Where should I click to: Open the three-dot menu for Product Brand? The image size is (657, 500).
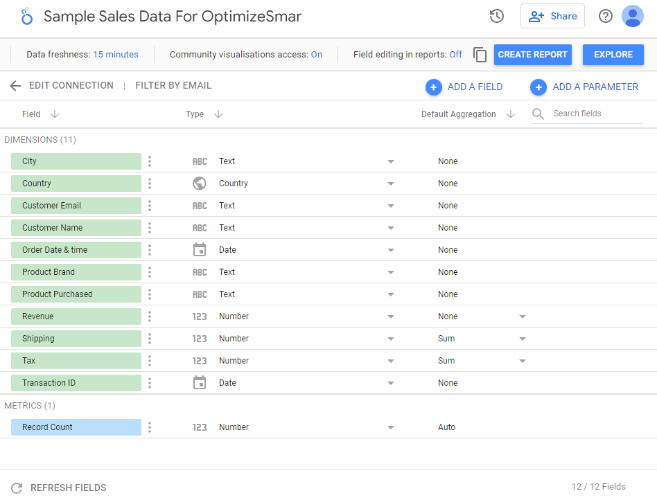click(150, 272)
